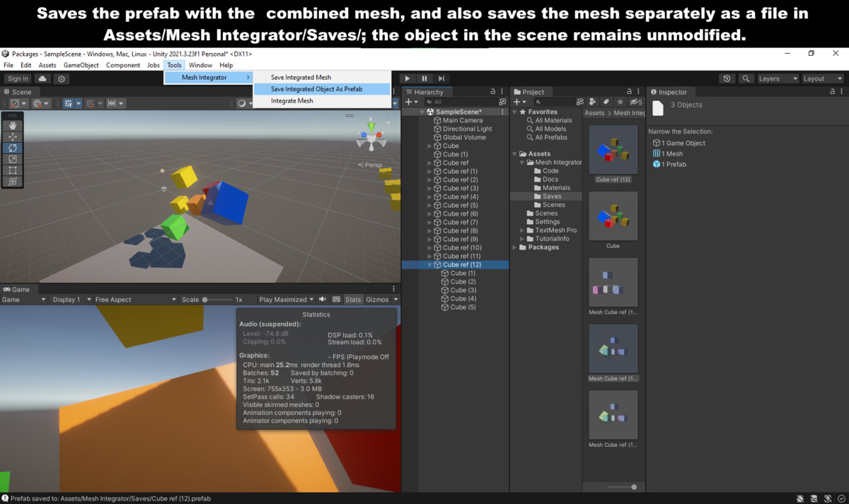
Task: Toggle the Hierarchy panel lock
Action: [493, 92]
